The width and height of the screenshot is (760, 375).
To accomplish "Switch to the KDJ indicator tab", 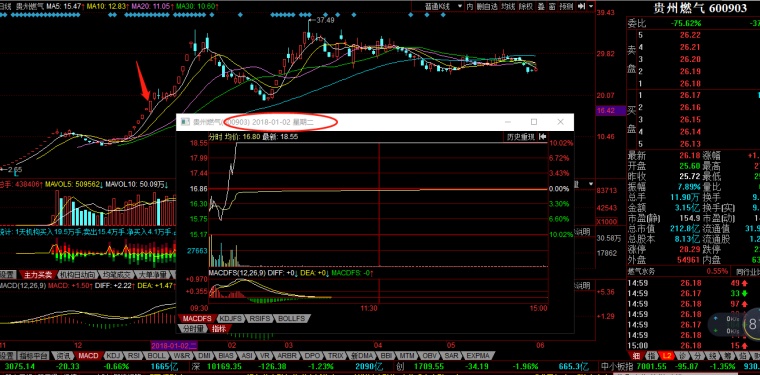I will 112,356.
